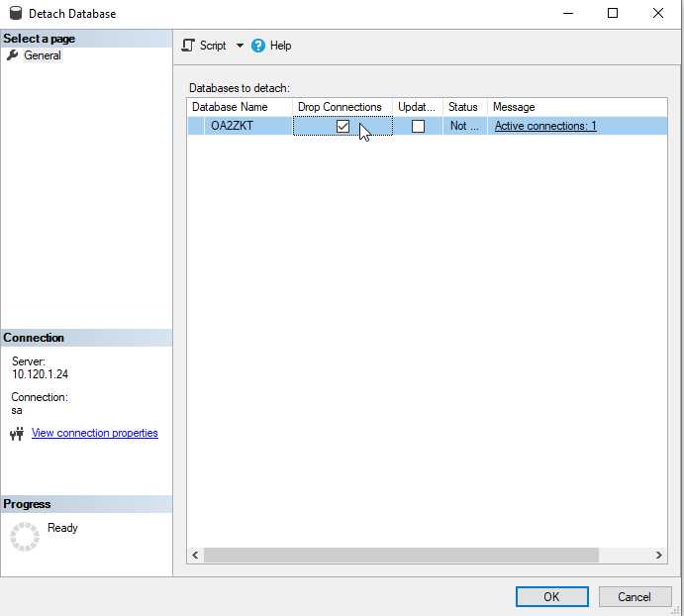684x616 pixels.
Task: Click the horizontal scrollbar thumb
Action: coord(401,555)
